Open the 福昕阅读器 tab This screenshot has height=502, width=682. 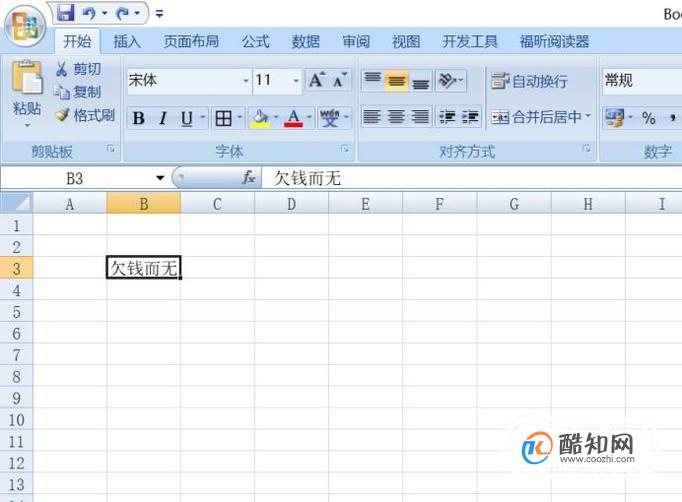click(x=554, y=42)
